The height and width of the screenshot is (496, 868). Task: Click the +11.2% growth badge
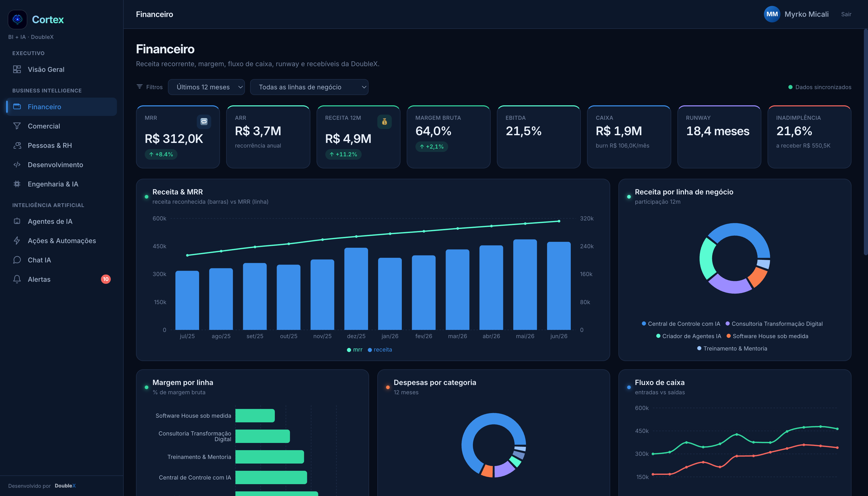[343, 154]
